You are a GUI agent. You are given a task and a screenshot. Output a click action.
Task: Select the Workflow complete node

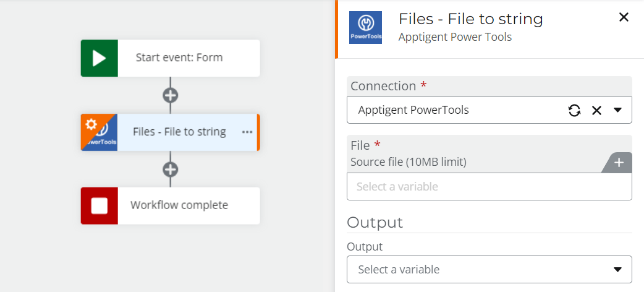[170, 205]
